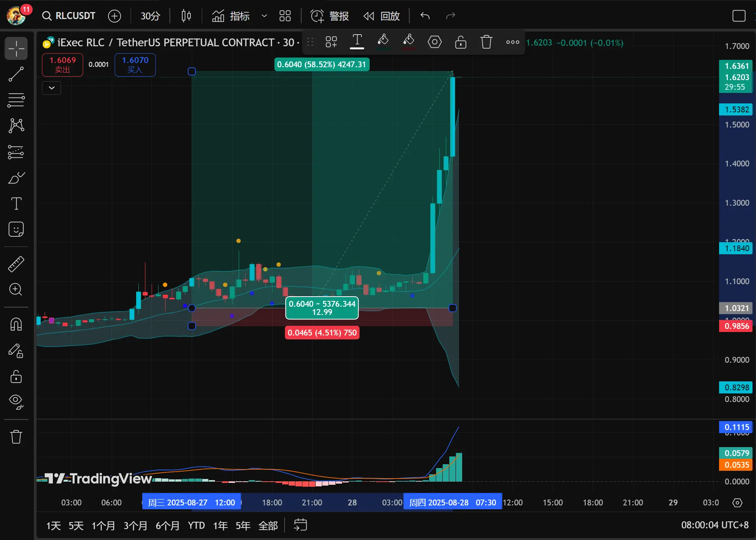Viewport: 756px width, 540px height.
Task: Remove drawings using sidebar trash icon
Action: (x=16, y=437)
